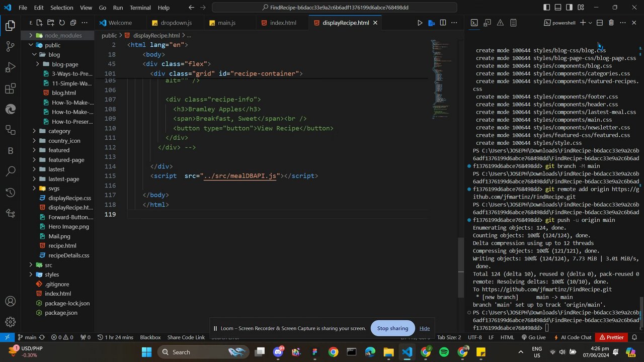The width and height of the screenshot is (644, 362).
Task: Open the Accounts icon in activity bar
Action: 10,302
